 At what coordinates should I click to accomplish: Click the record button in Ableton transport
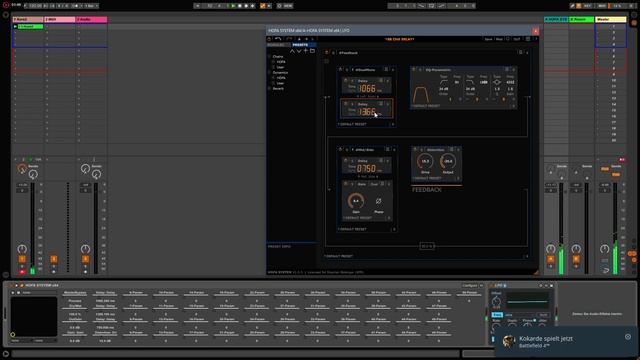coord(246,6)
